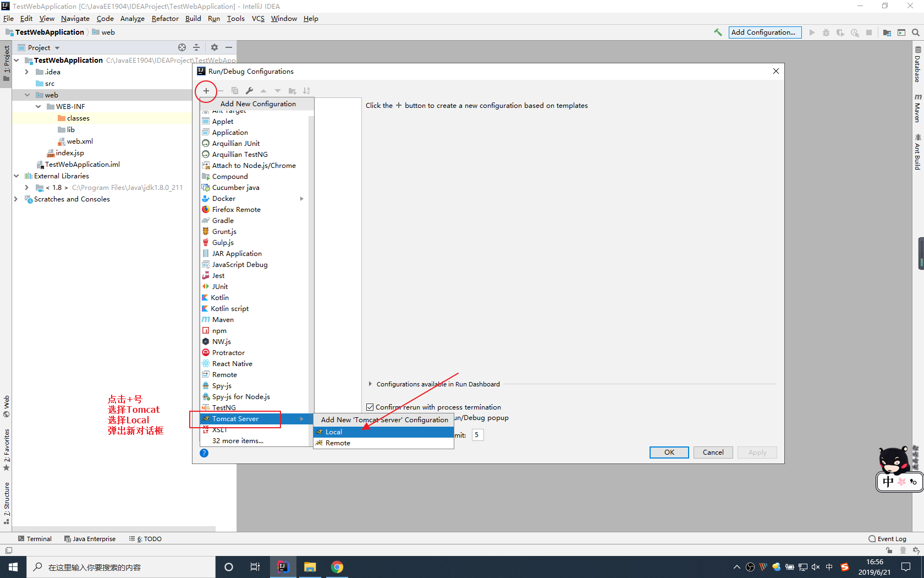Expand Scratches and Consoles node
Image resolution: width=924 pixels, height=578 pixels.
(16, 199)
